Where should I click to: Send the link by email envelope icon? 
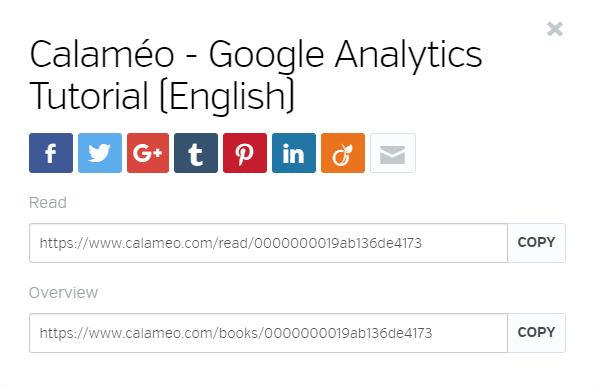coord(393,153)
